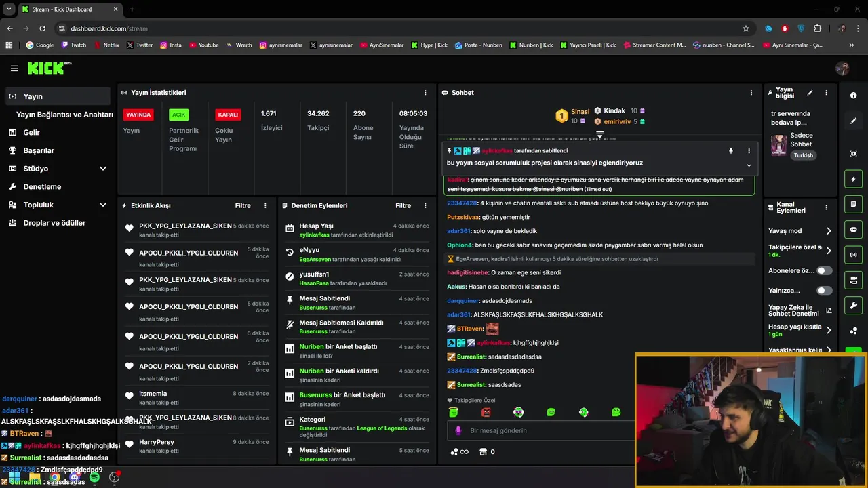The width and height of the screenshot is (868, 488).
Task: Open the three-dot menu of Denetim Eylemleri panel
Action: tap(425, 205)
